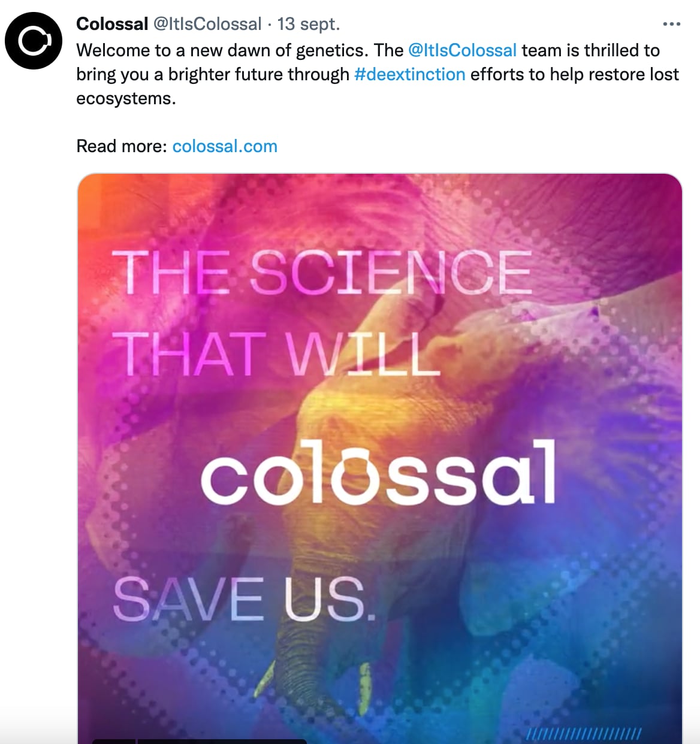
Task: Click the @ItIsColossal handle beside the name
Action: point(207,24)
